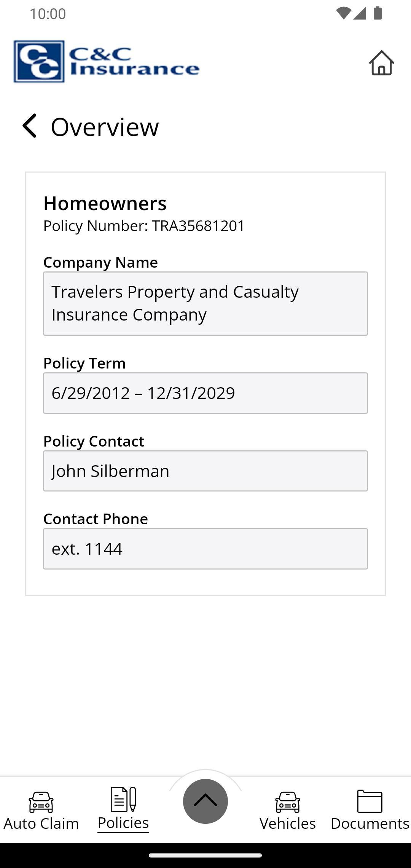Tap the policy number TRA35681201
411x868 pixels.
pos(198,226)
